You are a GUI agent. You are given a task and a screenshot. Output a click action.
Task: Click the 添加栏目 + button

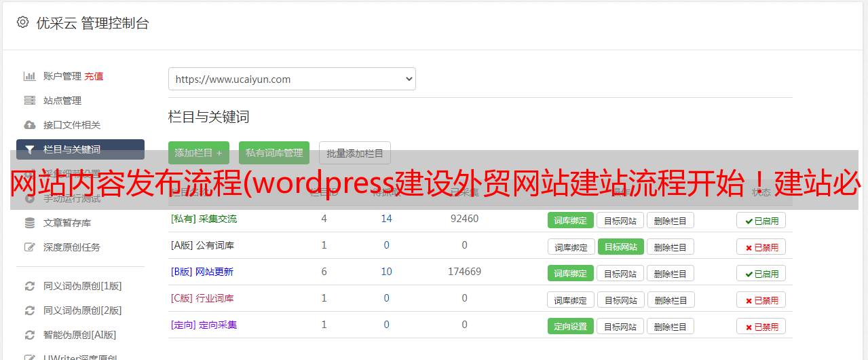199,153
